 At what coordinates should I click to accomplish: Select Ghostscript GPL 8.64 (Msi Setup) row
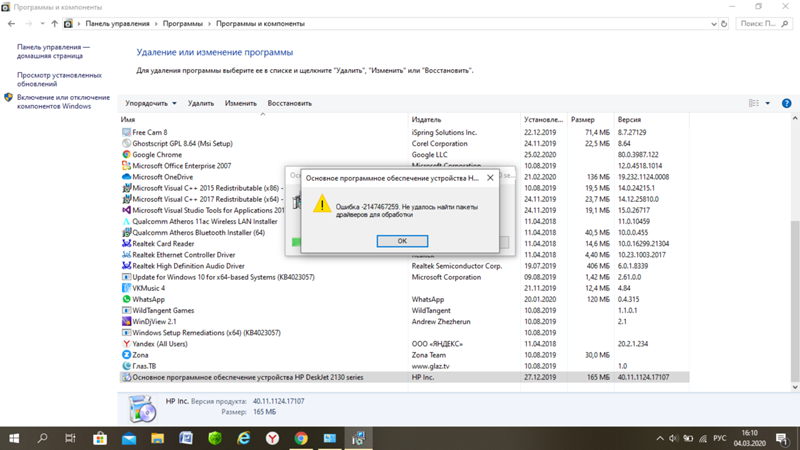(x=404, y=143)
